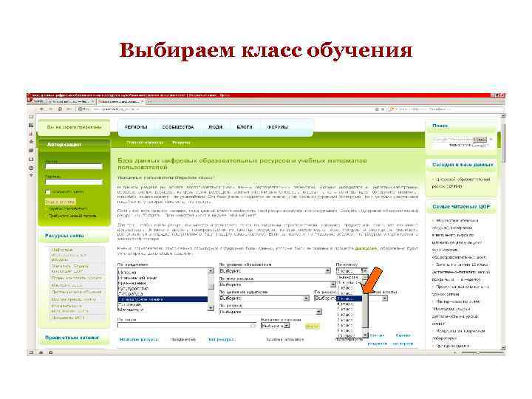Select the highlighted Литературное чтение subject
Image resolution: width=532 pixels, height=399 pixels.
163,299
